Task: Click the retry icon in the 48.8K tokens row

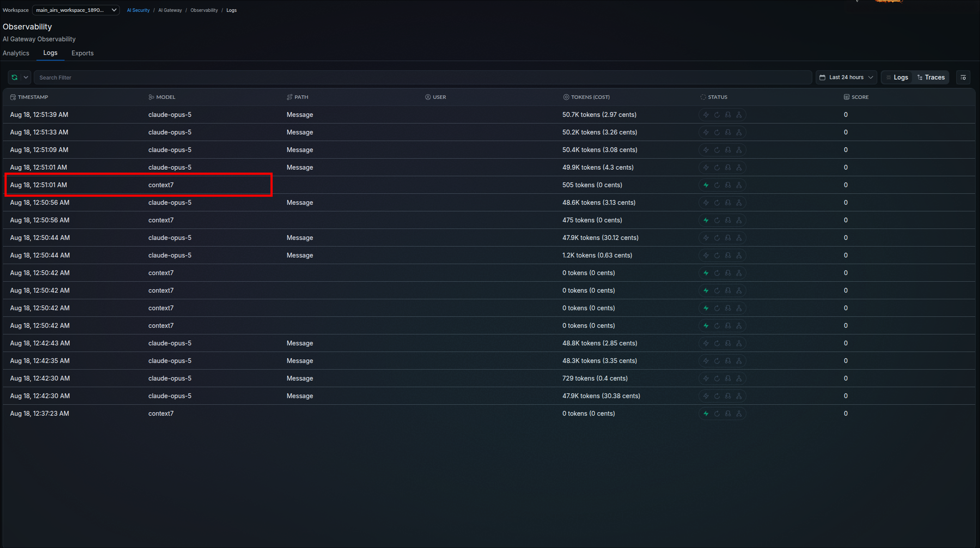Action: click(717, 343)
